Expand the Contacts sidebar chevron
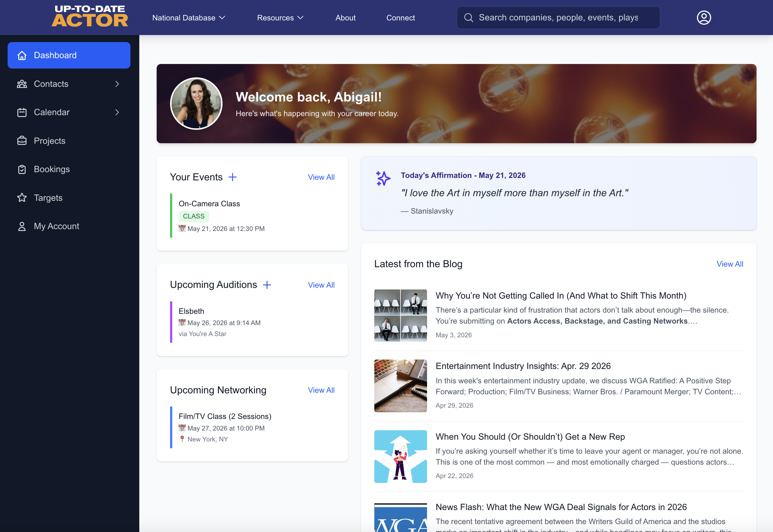The width and height of the screenshot is (773, 532). pyautogui.click(x=117, y=84)
